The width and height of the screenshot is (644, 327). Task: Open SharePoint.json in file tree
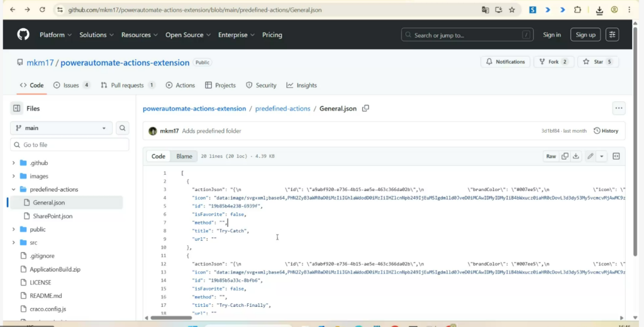point(52,216)
